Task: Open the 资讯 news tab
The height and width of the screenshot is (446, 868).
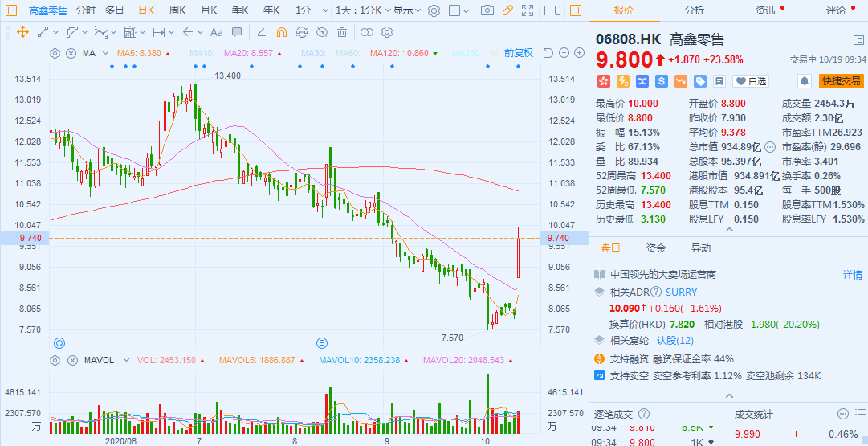Action: 765,10
